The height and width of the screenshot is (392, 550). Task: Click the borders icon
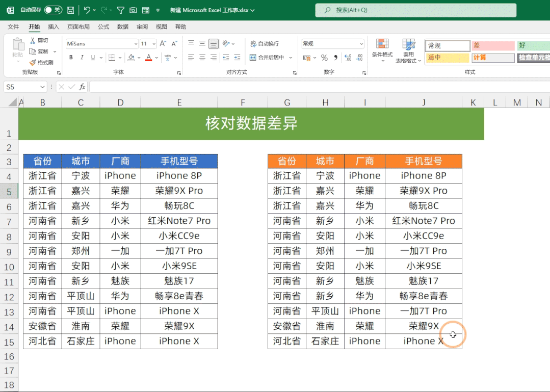(112, 58)
